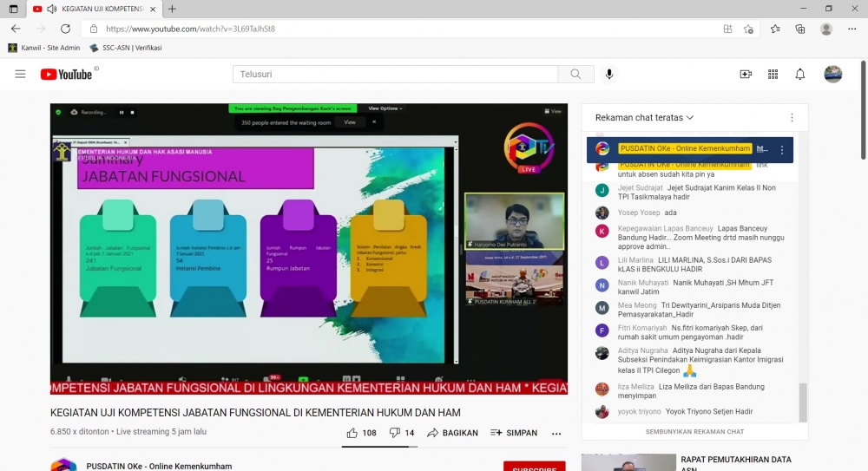Open the Kanwil - Site Admin bookmark
The image size is (868, 471).
pyautogui.click(x=44, y=48)
